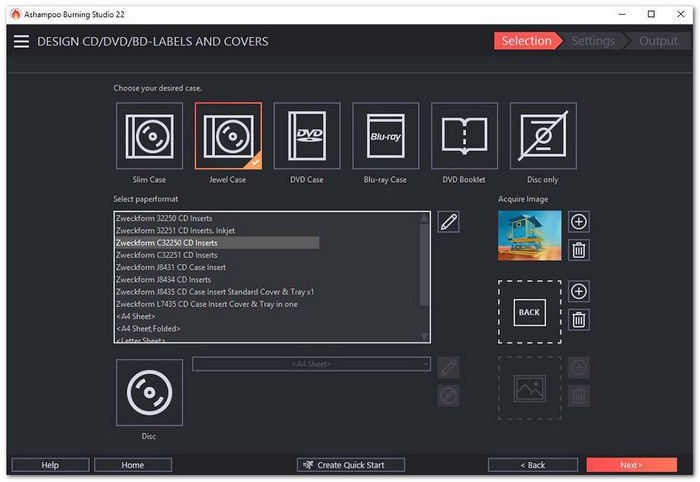Select the Disc only option
Viewport: 700px width, 482px height.
point(543,136)
